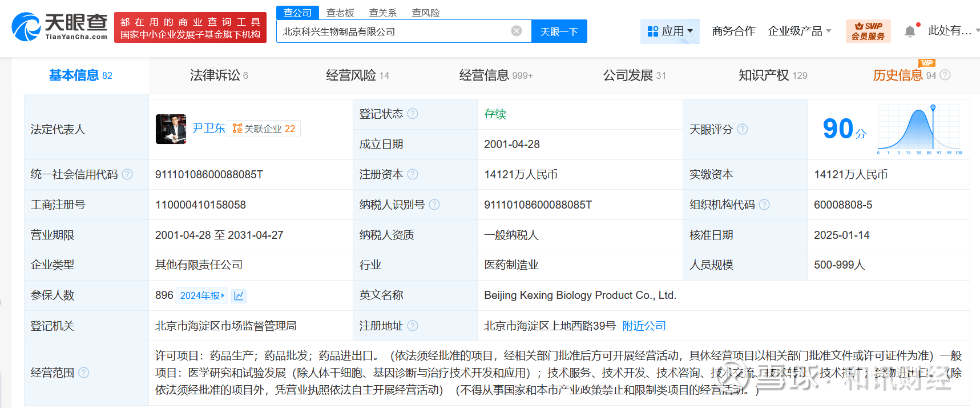Switch to the 法律诉讼 tab
The width and height of the screenshot is (980, 408).
point(219,75)
